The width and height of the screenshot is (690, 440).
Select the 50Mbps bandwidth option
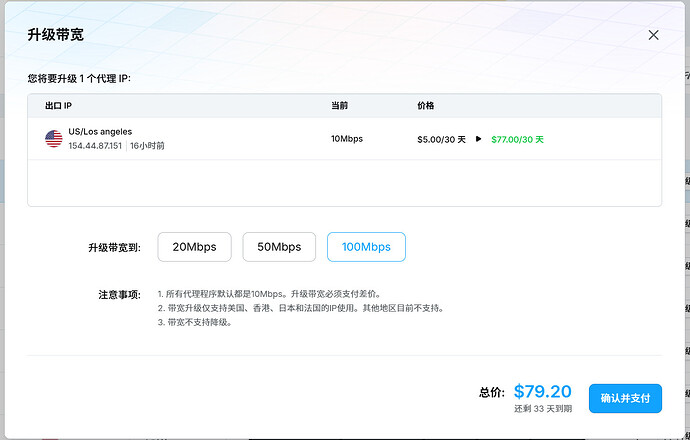click(279, 247)
